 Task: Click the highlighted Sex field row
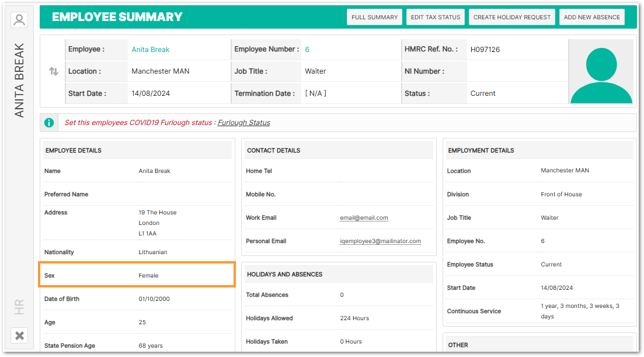pos(137,275)
